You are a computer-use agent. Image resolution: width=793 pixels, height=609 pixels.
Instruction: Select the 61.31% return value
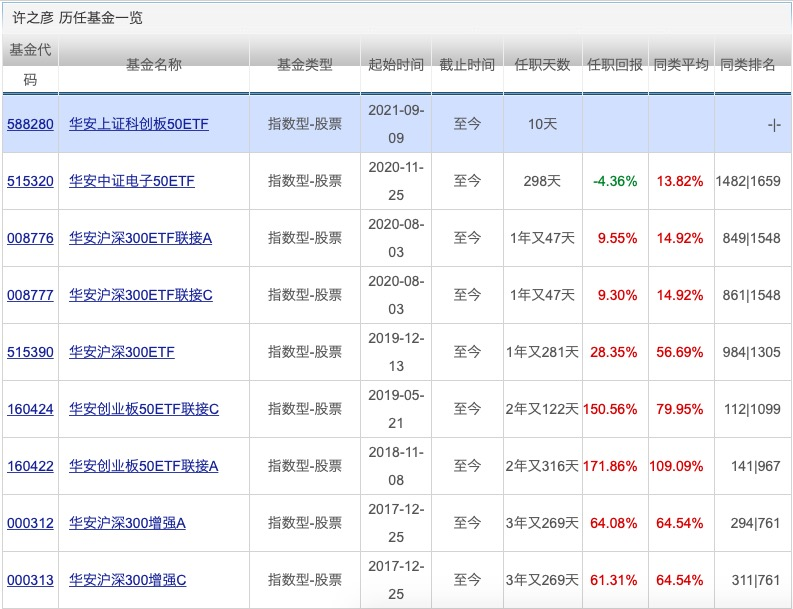coord(613,581)
